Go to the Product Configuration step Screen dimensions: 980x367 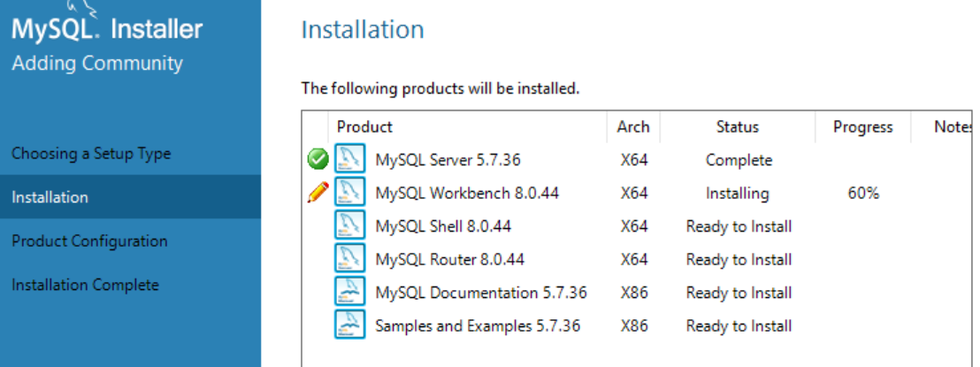(x=89, y=241)
